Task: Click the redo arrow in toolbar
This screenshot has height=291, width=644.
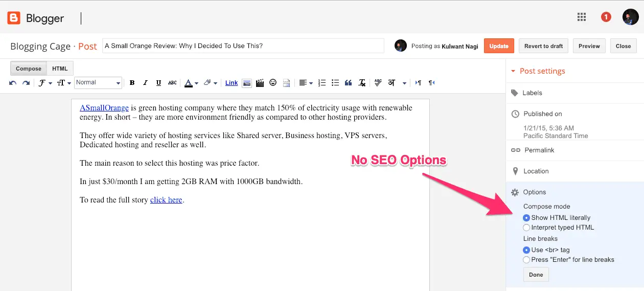Action: (x=26, y=83)
